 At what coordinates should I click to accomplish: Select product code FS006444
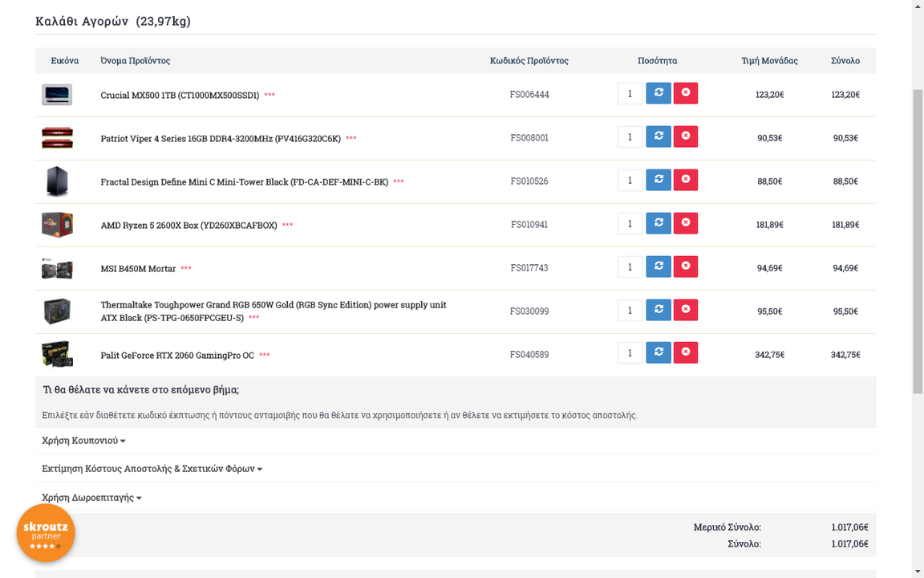tap(529, 95)
